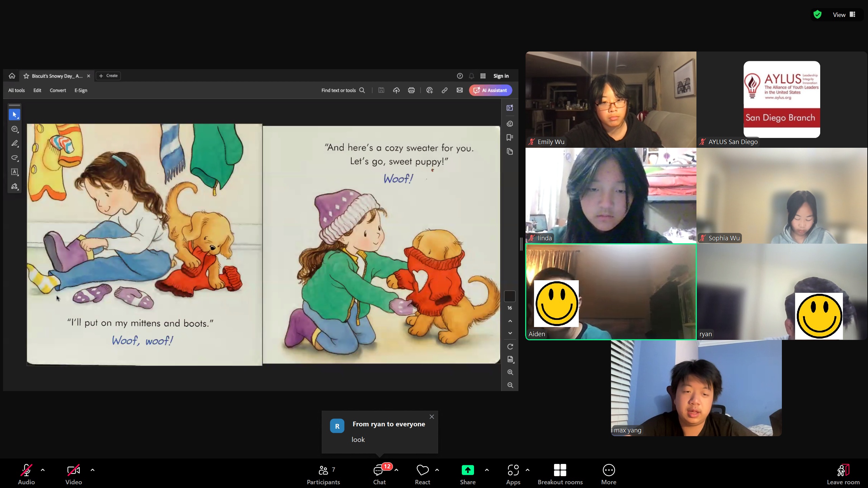Open the Acrobat help icon

click(460, 76)
